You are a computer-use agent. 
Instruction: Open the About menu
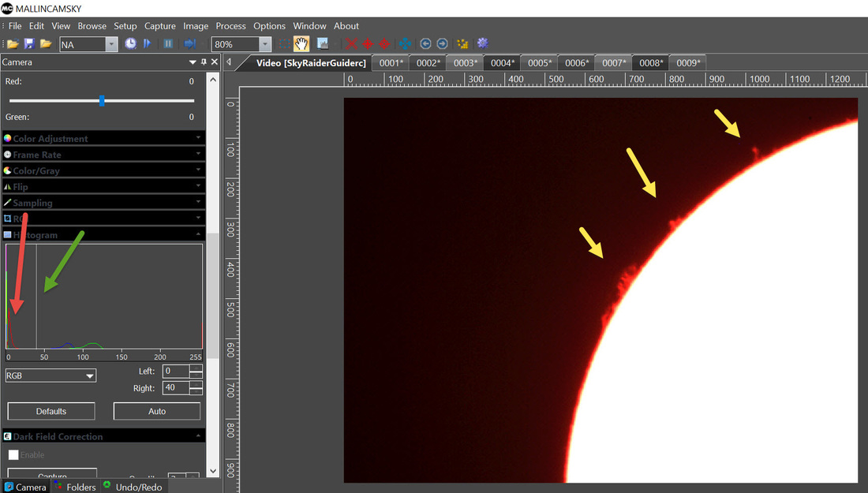[346, 26]
